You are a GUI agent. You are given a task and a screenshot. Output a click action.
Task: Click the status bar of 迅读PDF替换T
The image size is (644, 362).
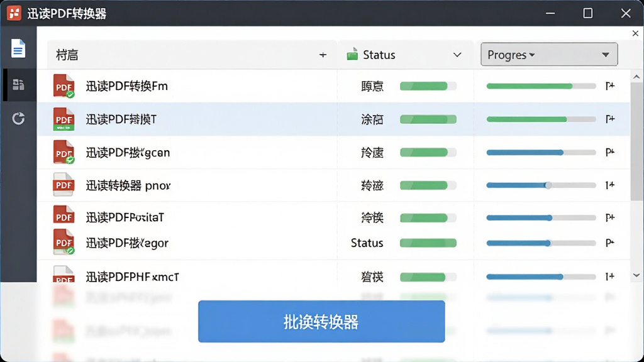coord(428,119)
